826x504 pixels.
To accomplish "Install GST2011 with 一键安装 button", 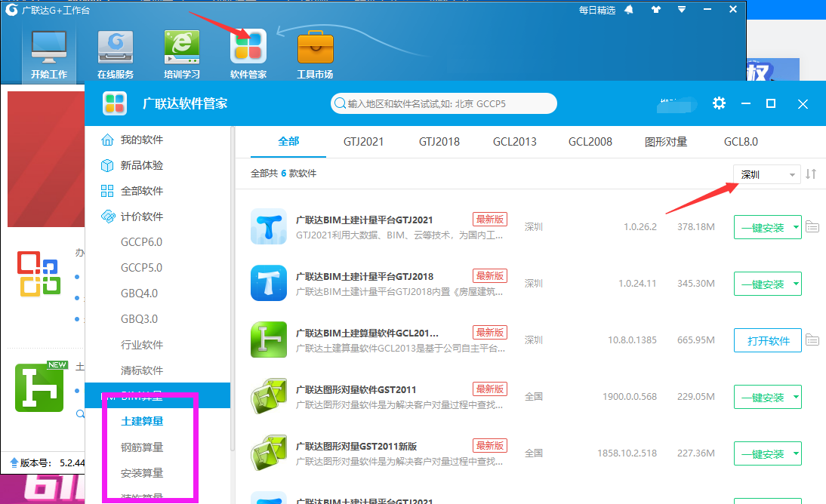I will [x=763, y=397].
